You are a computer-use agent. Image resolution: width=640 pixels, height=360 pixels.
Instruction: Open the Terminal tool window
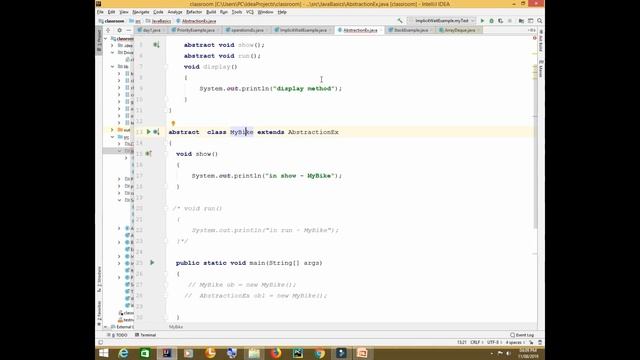(146, 335)
